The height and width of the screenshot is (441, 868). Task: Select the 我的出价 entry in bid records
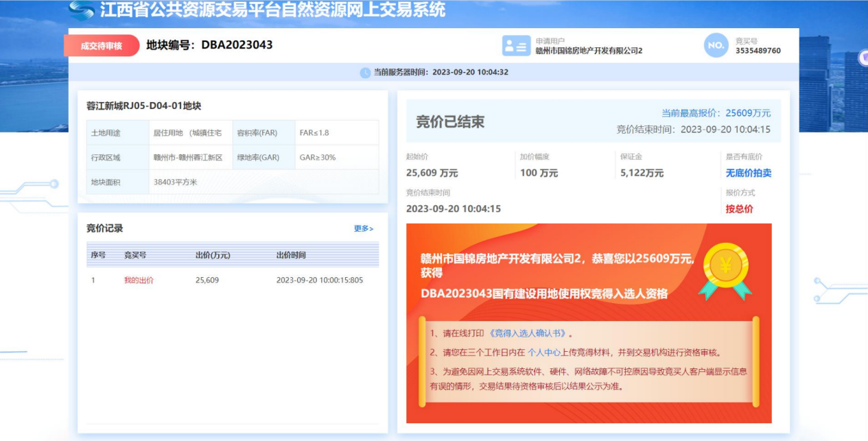[x=139, y=280]
